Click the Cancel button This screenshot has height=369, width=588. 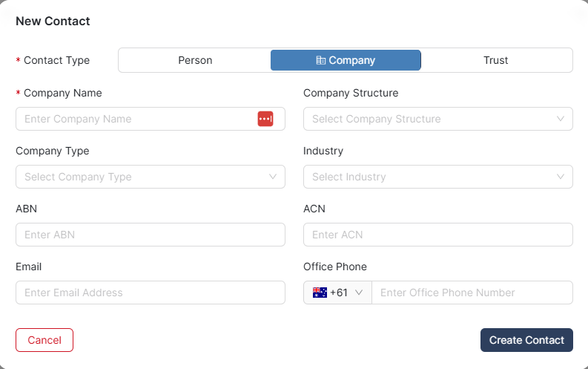click(44, 340)
